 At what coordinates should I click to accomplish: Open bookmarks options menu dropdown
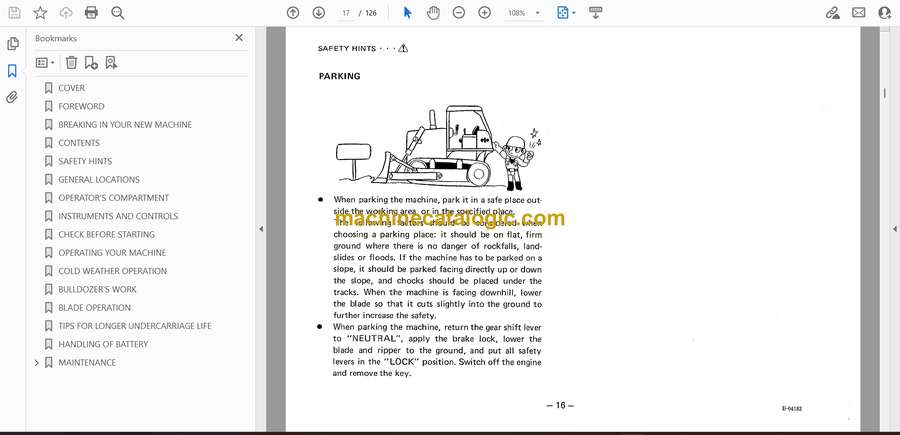click(x=45, y=63)
